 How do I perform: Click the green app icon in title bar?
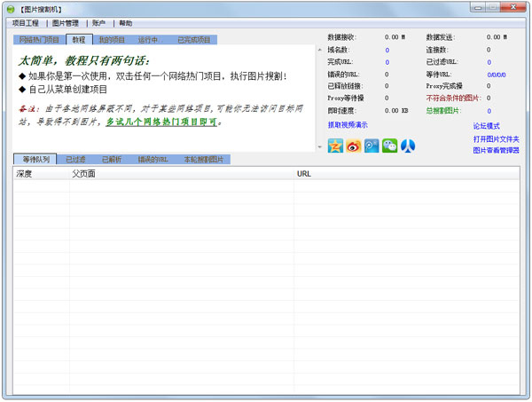click(x=10, y=8)
